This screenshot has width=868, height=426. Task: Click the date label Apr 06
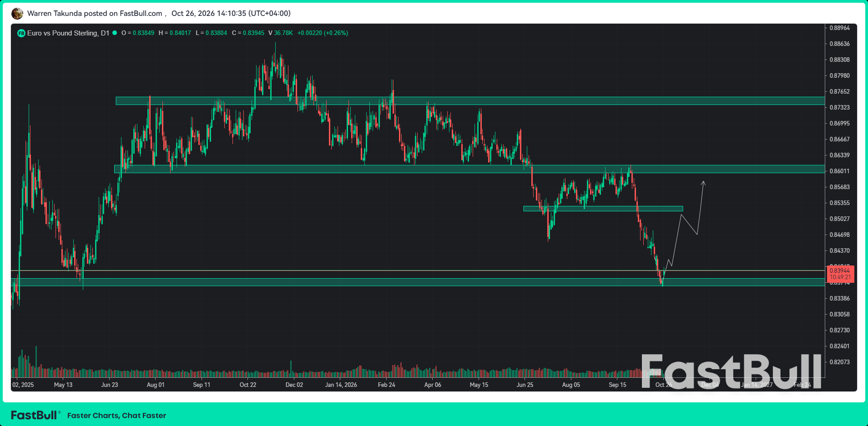tap(433, 385)
